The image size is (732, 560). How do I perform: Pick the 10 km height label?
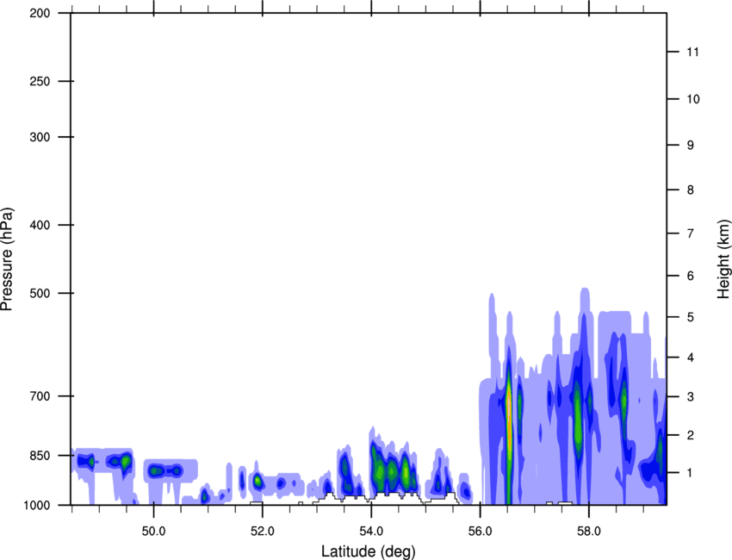click(692, 99)
